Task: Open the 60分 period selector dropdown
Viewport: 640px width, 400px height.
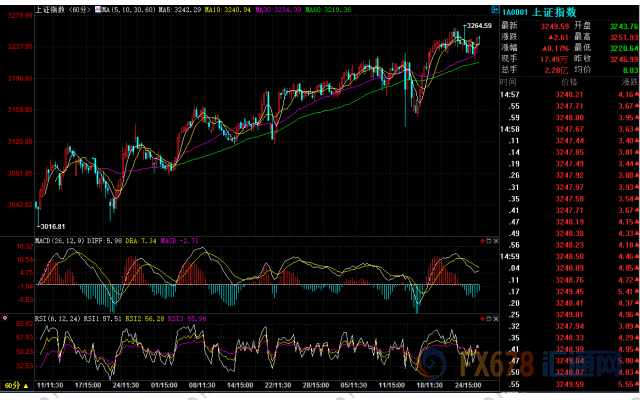Action: (16, 385)
